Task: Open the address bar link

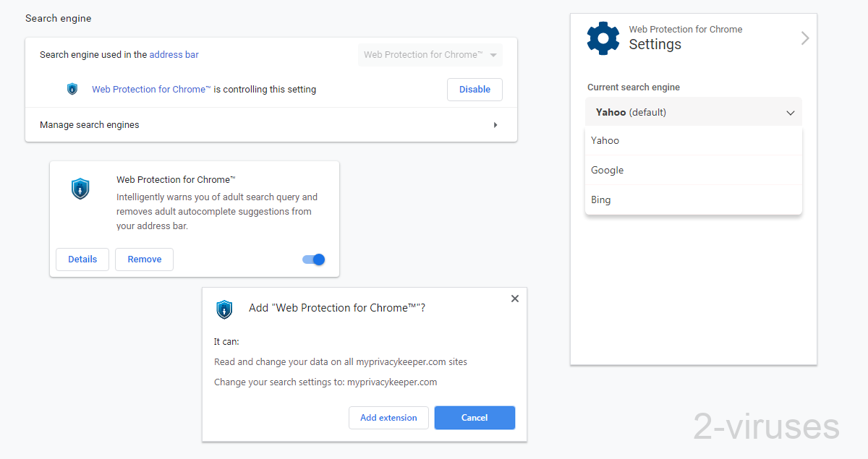Action: [174, 54]
